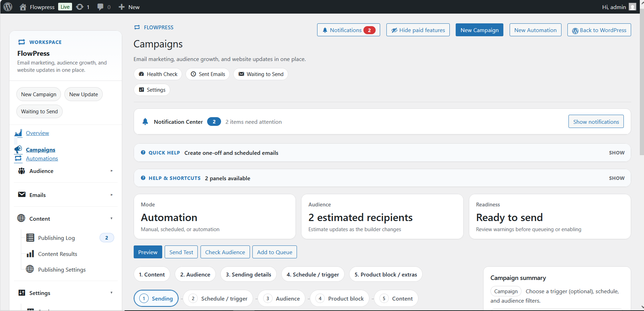Click the New Automation button
Image resolution: width=644 pixels, height=311 pixels.
click(535, 30)
